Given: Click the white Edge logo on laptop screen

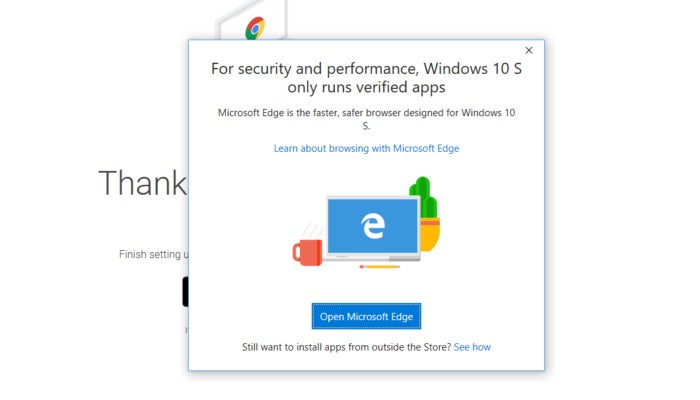Looking at the screenshot, I should click(x=373, y=225).
